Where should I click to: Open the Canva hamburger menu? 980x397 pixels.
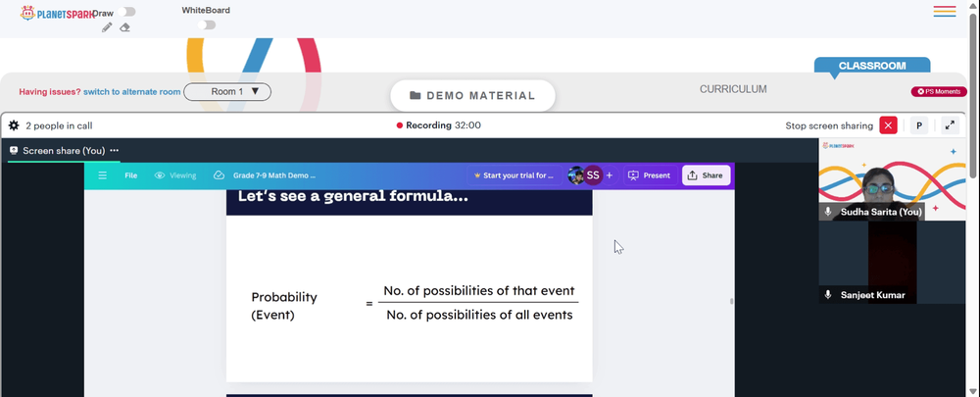tap(103, 175)
